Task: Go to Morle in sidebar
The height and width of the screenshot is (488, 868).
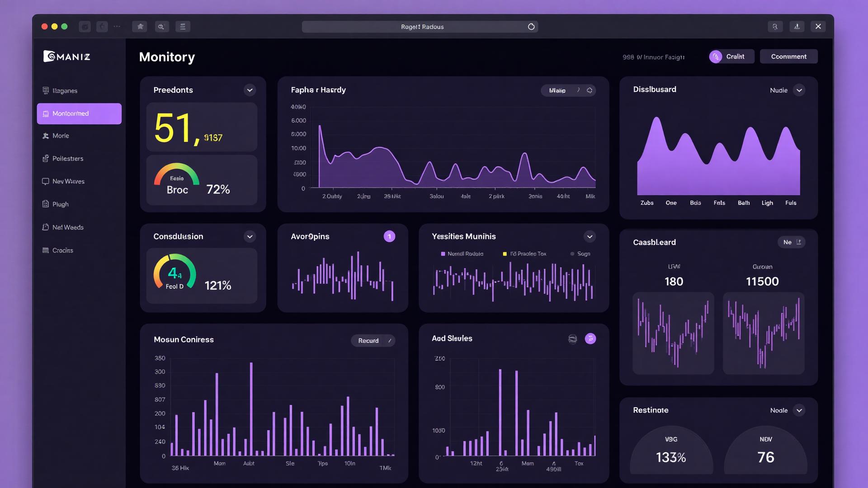Action: [x=79, y=136]
